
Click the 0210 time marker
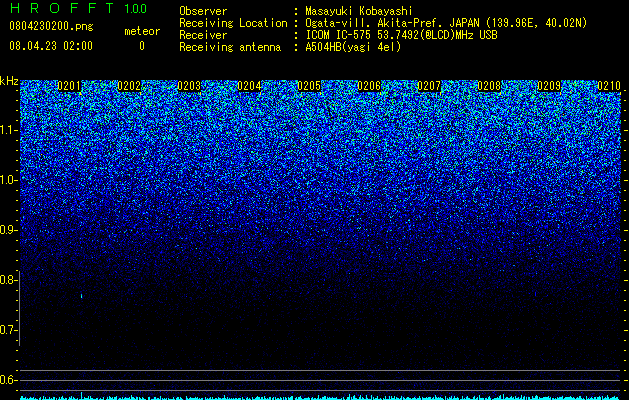click(609, 86)
